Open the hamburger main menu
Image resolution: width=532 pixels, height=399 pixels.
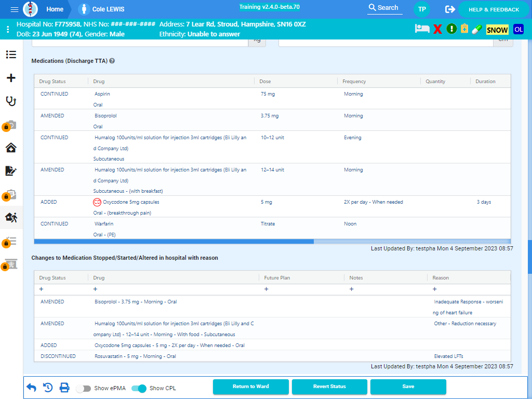pyautogui.click(x=14, y=9)
